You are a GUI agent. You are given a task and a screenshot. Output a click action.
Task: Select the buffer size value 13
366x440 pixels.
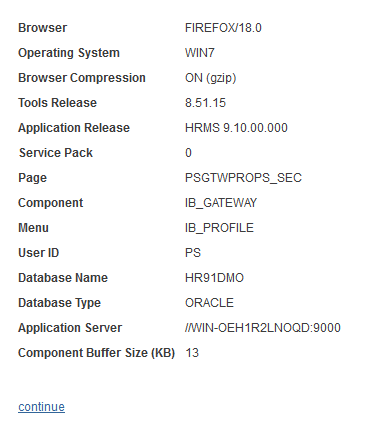pyautogui.click(x=192, y=353)
